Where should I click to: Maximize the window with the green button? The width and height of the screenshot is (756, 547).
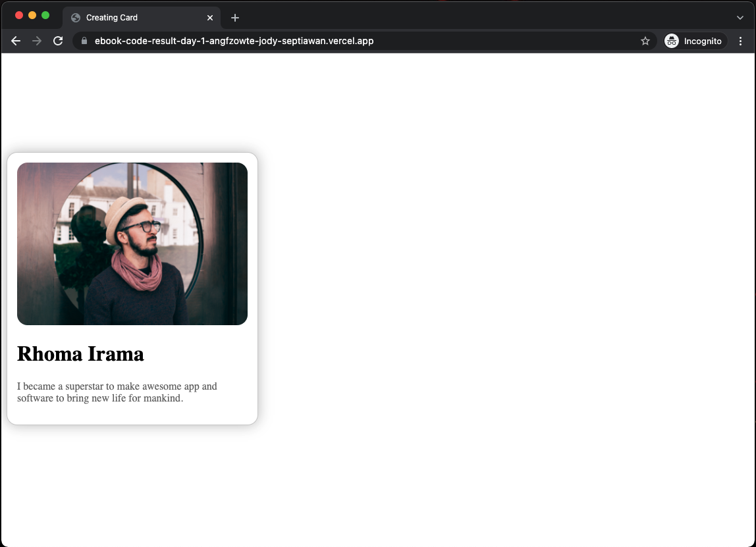pyautogui.click(x=45, y=15)
